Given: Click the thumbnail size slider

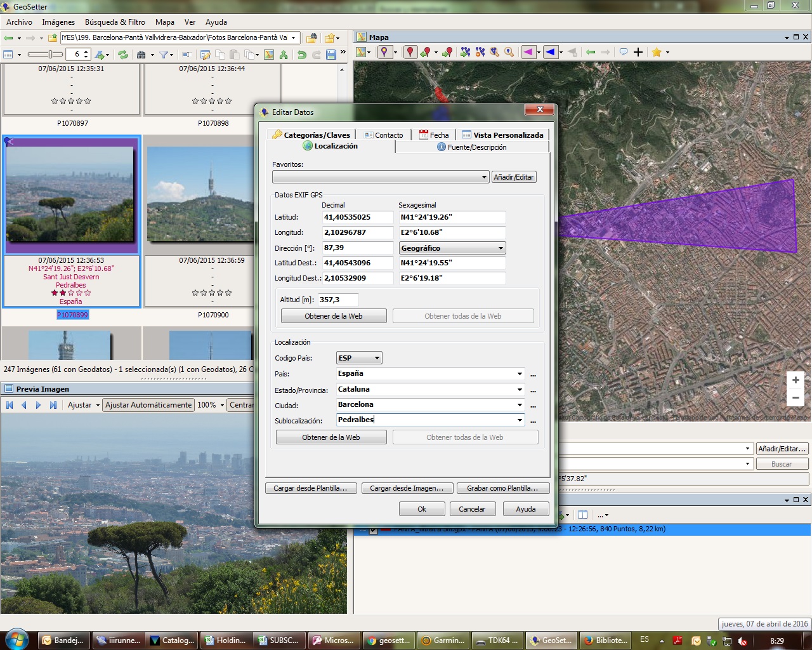Looking at the screenshot, I should coord(46,55).
